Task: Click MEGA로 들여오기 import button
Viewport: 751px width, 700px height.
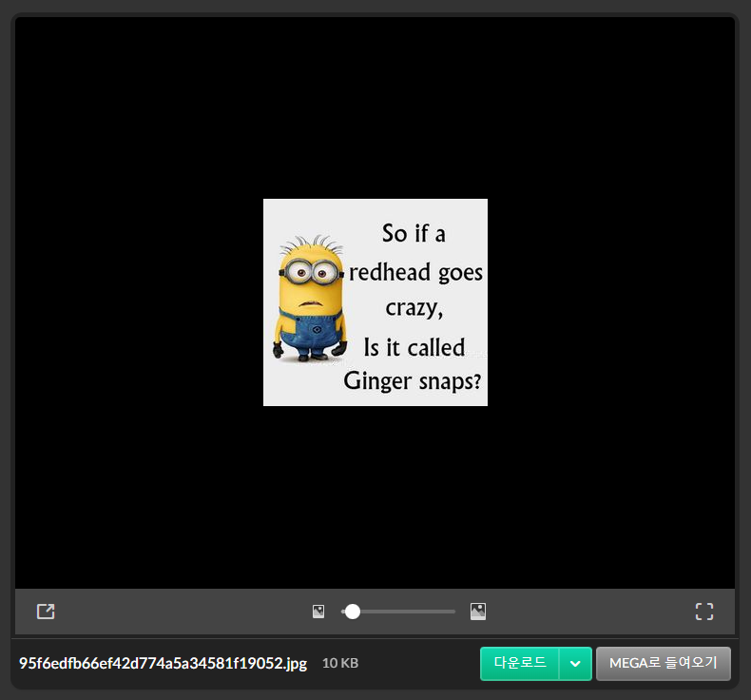Action: (x=664, y=663)
